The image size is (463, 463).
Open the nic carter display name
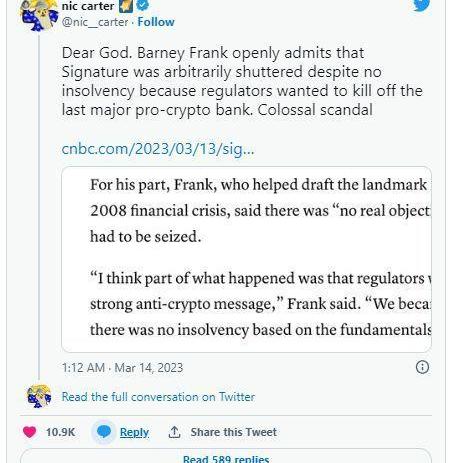click(x=88, y=6)
